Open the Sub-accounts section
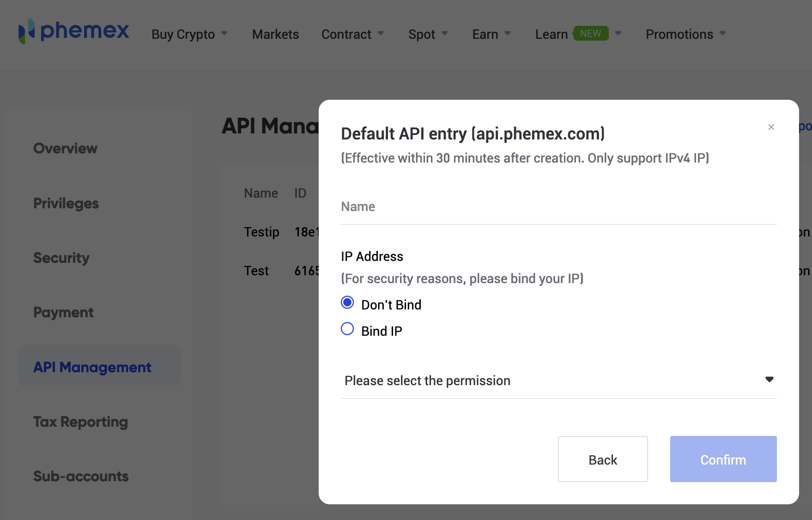Screen dimensions: 812x520 click(81, 476)
